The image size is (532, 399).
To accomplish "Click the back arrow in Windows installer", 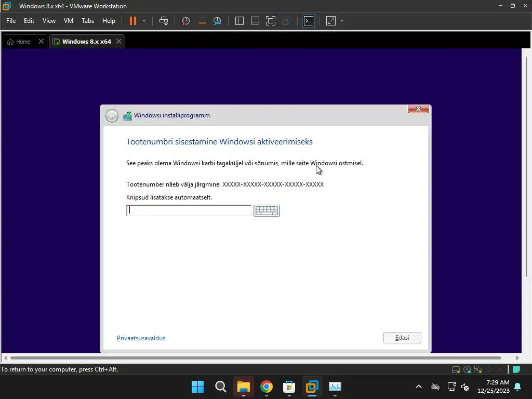I will click(112, 116).
